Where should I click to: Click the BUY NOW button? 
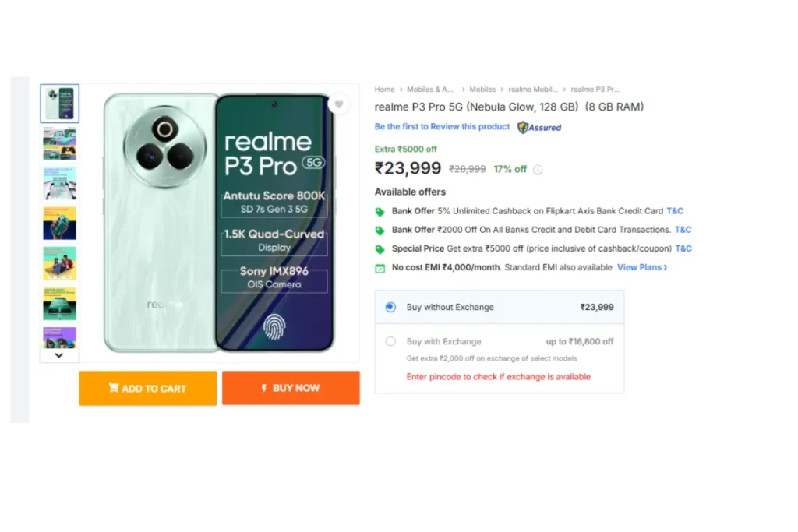[291, 388]
